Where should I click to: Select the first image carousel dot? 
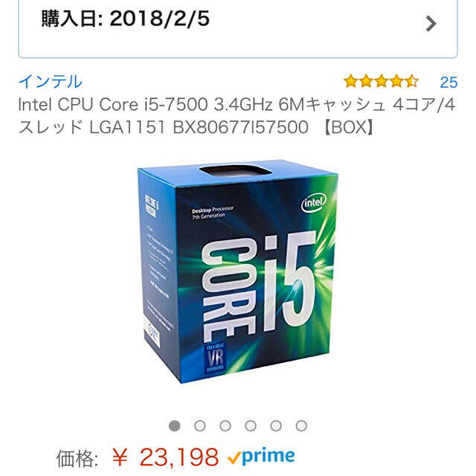pos(175,425)
